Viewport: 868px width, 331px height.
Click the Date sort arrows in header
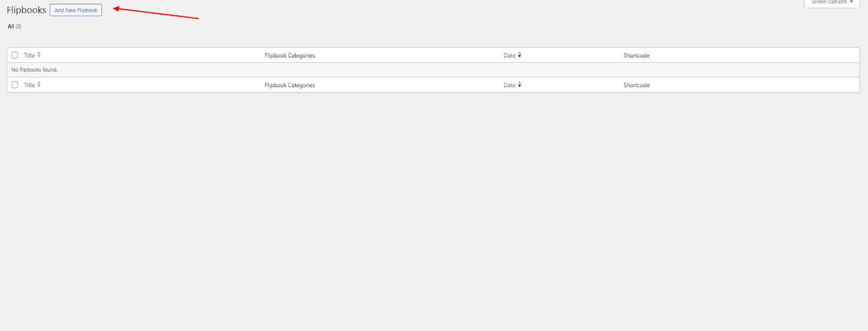(520, 55)
